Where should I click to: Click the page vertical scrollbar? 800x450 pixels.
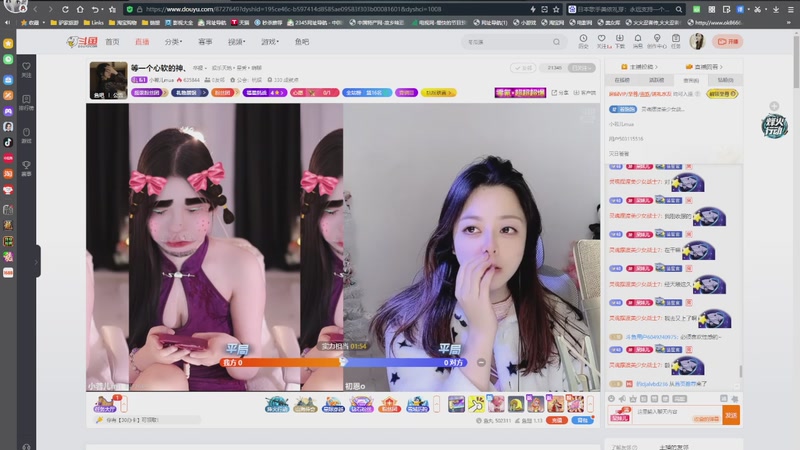coord(796,61)
